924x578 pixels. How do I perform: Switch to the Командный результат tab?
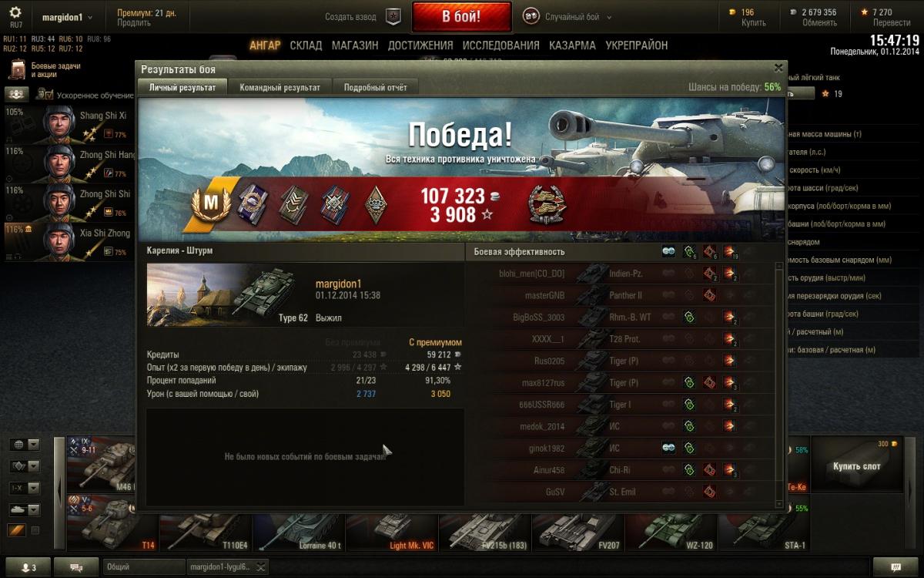(280, 87)
